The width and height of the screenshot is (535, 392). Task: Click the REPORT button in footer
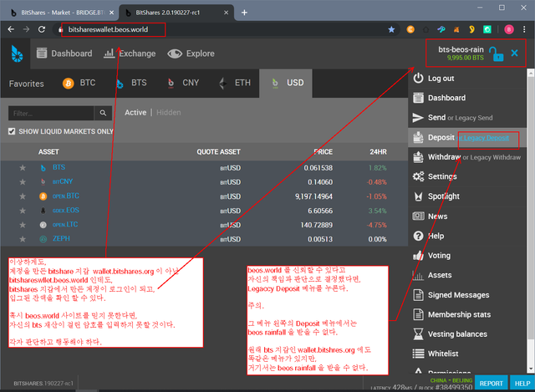click(x=491, y=384)
